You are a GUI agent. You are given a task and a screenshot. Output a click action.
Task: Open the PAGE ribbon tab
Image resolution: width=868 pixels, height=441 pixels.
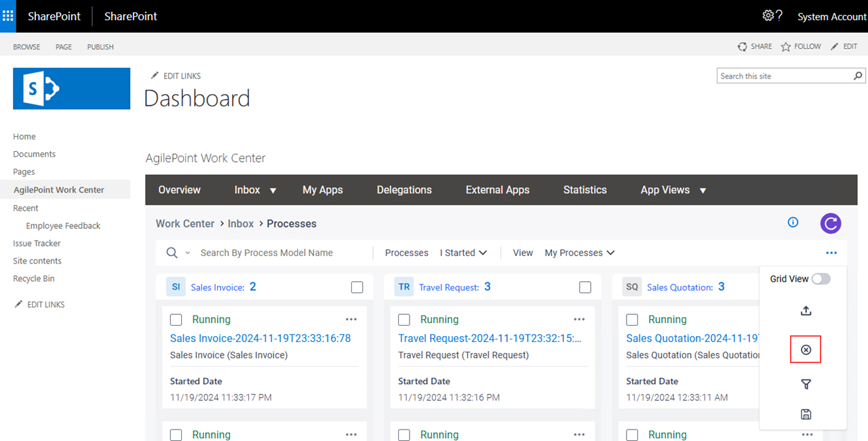[64, 47]
